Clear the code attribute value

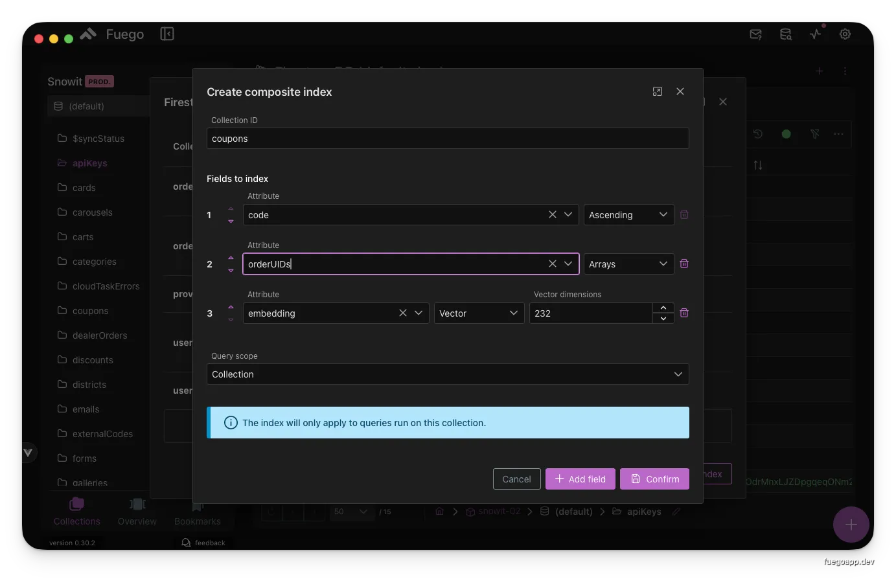click(552, 214)
